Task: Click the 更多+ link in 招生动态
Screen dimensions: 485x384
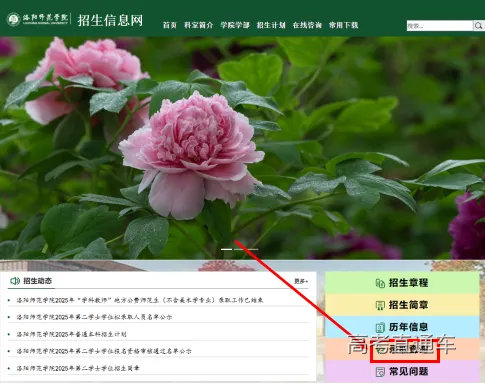Action: [301, 281]
